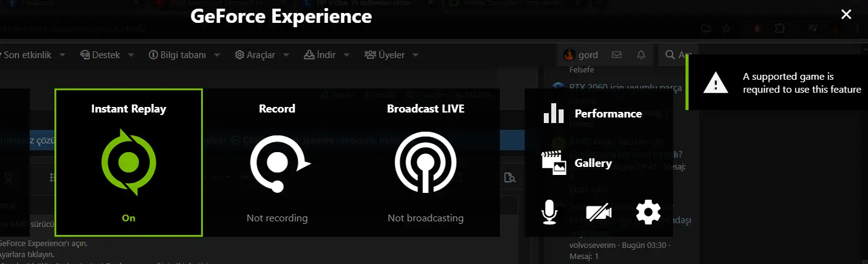Image resolution: width=868 pixels, height=264 pixels.
Task: Click the Broadcast LIVE antenna icon
Action: tap(425, 163)
